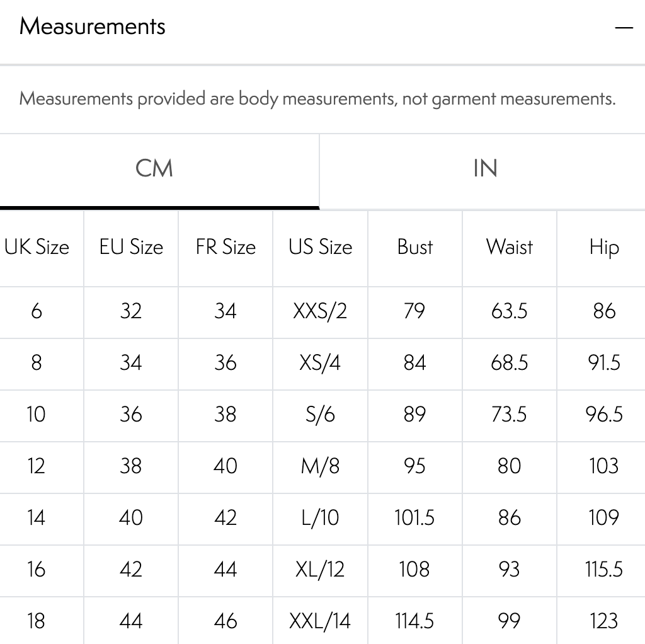Collapse the Measurements section with minus icon
The height and width of the screenshot is (644, 645).
click(x=624, y=28)
